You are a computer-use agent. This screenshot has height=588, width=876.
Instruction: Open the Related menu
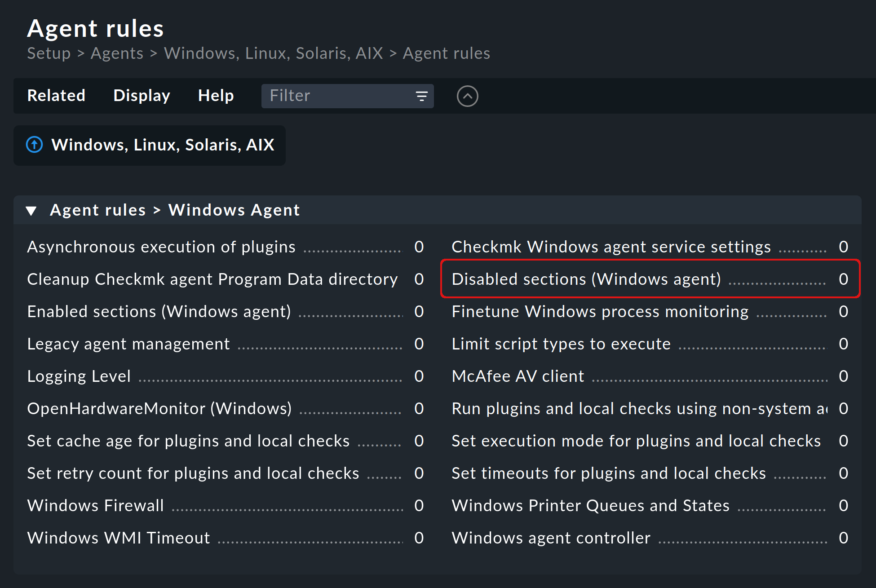[x=56, y=96]
